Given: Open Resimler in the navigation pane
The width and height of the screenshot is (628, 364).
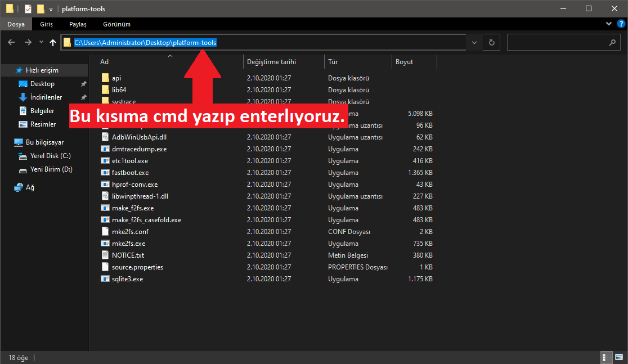Looking at the screenshot, I should (x=43, y=124).
